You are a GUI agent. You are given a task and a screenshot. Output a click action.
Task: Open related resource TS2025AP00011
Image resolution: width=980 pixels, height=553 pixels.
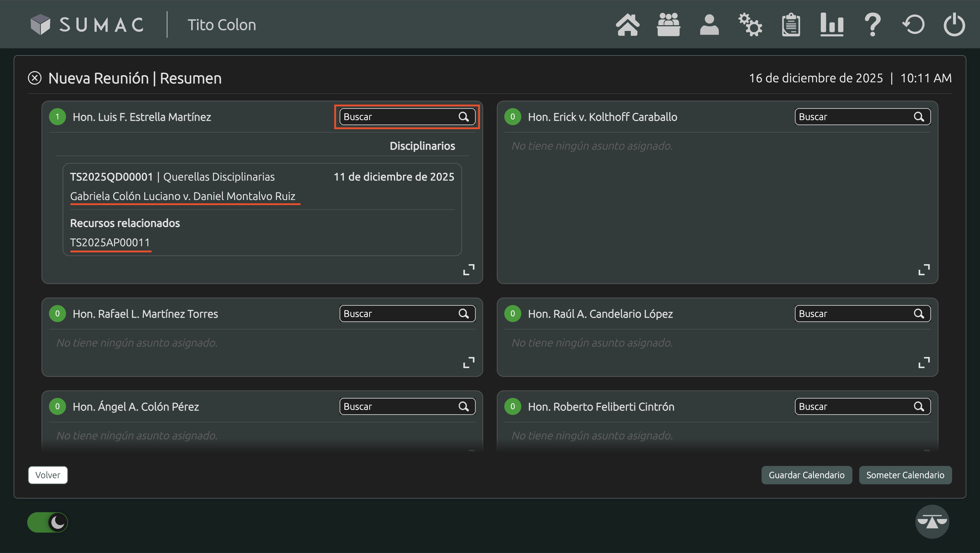pyautogui.click(x=110, y=242)
